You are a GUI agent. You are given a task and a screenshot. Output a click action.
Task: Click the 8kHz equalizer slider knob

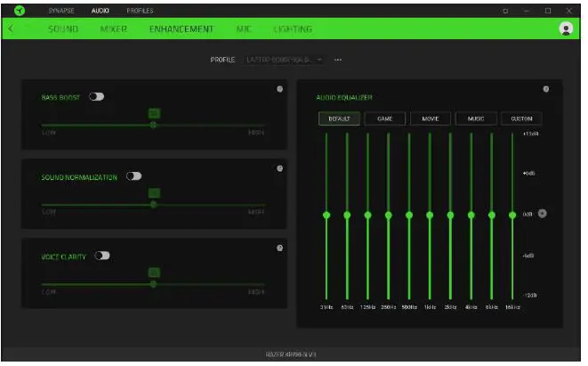[x=492, y=216]
